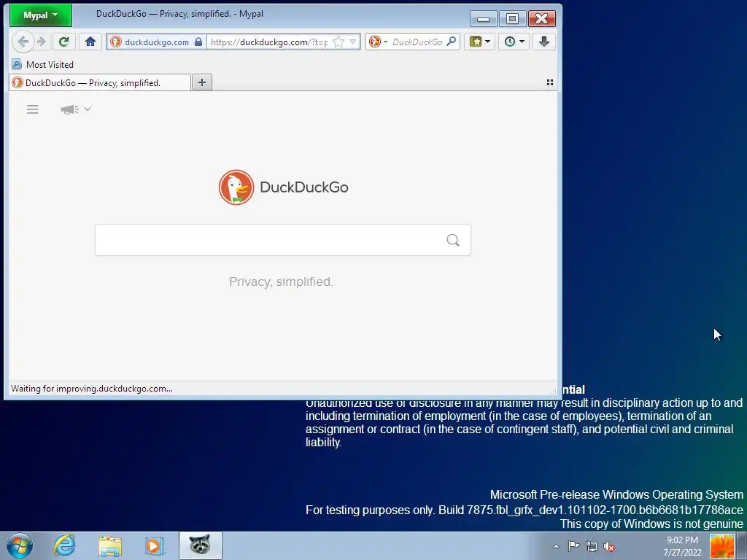Launch Internet Explorer from the taskbar
Viewport: 747px width, 560px height.
(x=64, y=545)
